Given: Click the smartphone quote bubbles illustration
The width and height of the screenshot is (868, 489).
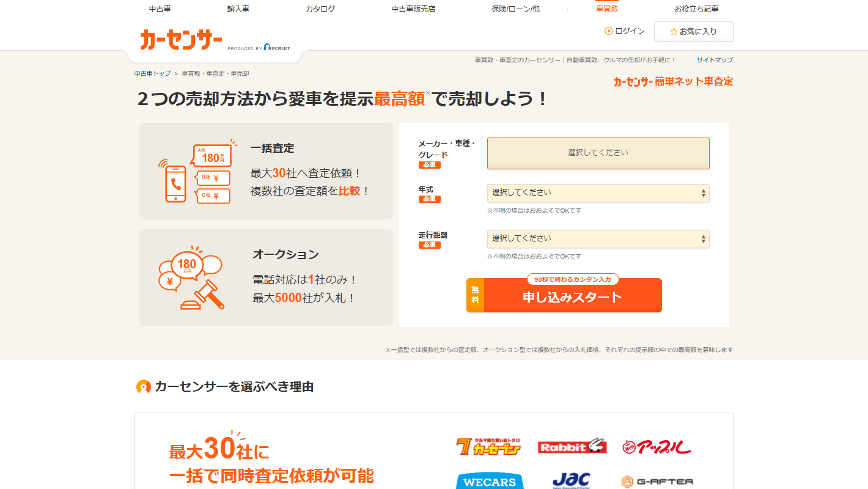Looking at the screenshot, I should (x=197, y=172).
